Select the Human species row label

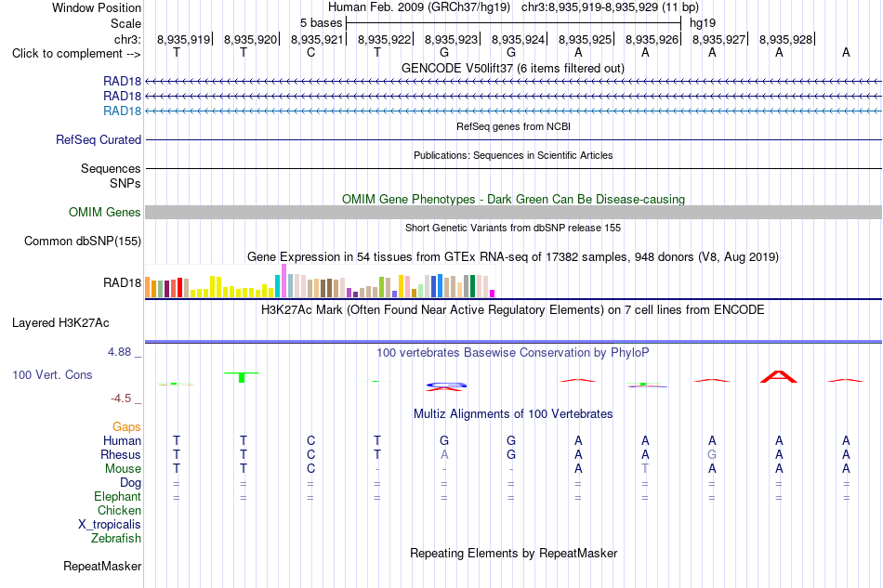point(122,440)
